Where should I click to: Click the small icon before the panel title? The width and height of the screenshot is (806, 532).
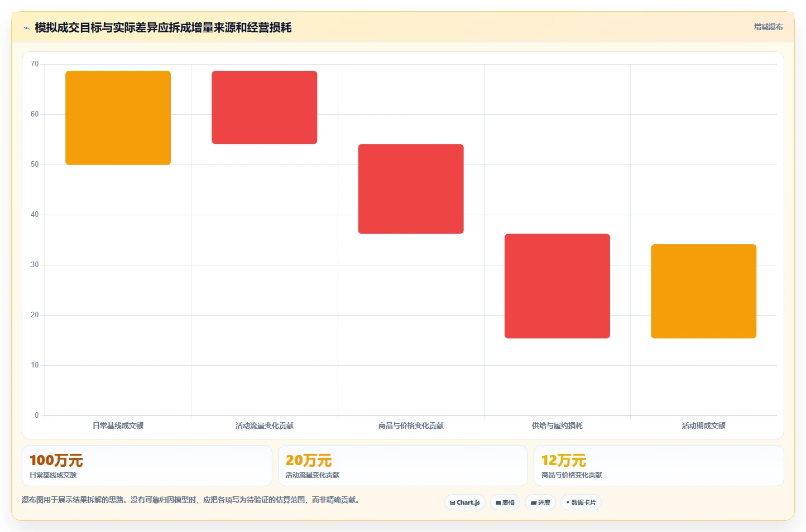pyautogui.click(x=26, y=28)
